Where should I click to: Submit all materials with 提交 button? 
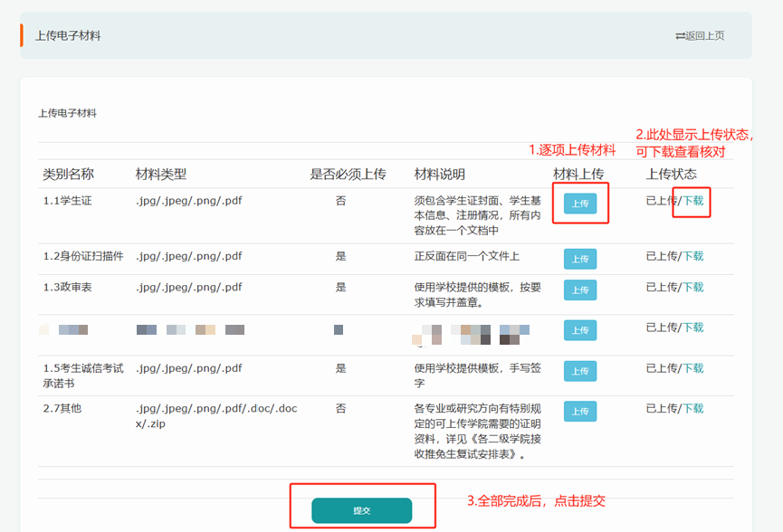pos(361,510)
